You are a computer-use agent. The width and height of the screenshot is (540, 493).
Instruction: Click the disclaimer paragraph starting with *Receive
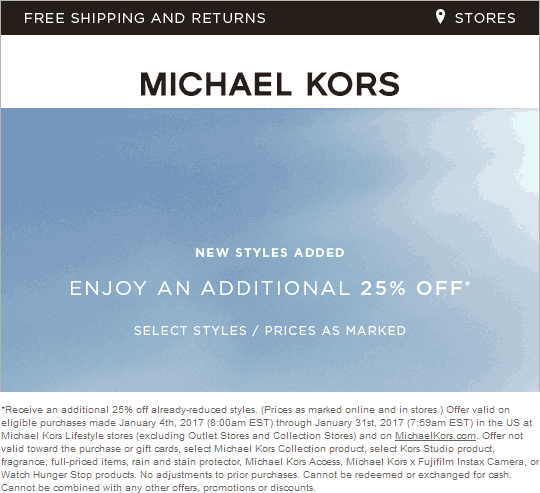[270, 449]
